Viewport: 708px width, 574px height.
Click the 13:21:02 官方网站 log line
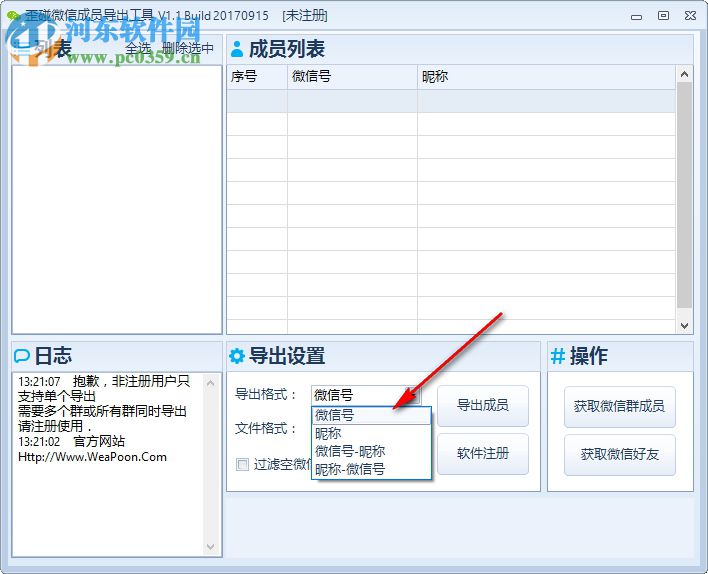click(71, 442)
